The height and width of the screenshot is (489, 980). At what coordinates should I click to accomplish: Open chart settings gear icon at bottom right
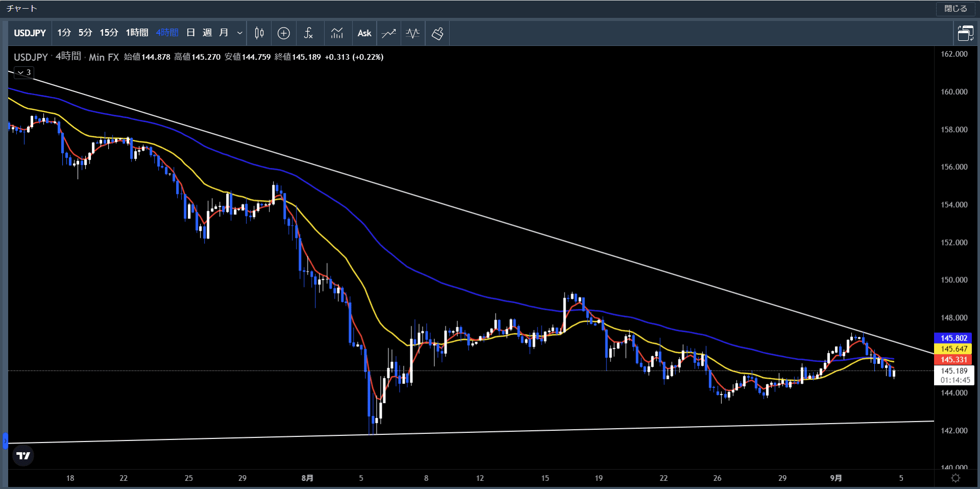pos(956,478)
